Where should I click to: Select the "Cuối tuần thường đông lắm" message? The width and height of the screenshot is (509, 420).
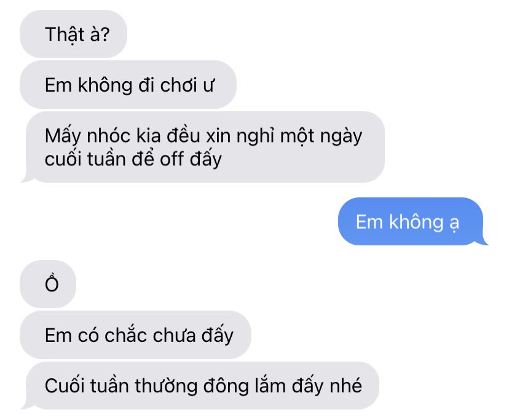point(200,386)
